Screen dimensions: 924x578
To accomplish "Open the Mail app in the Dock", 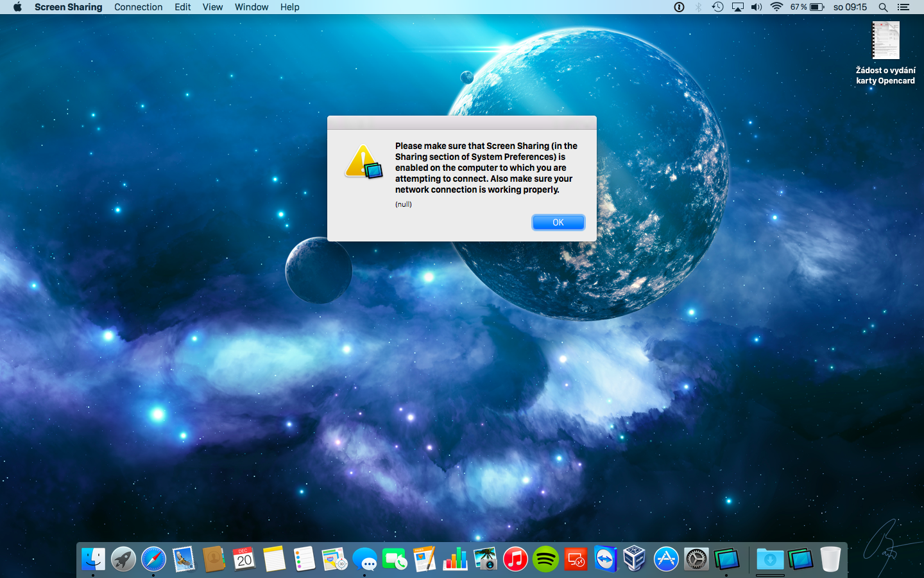I will point(184,559).
